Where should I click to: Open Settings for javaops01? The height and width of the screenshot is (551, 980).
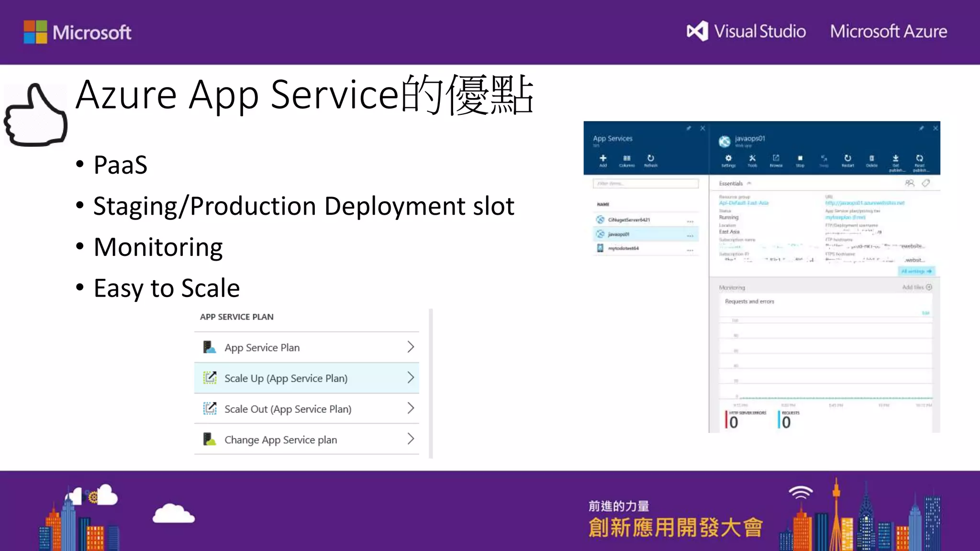coord(728,161)
